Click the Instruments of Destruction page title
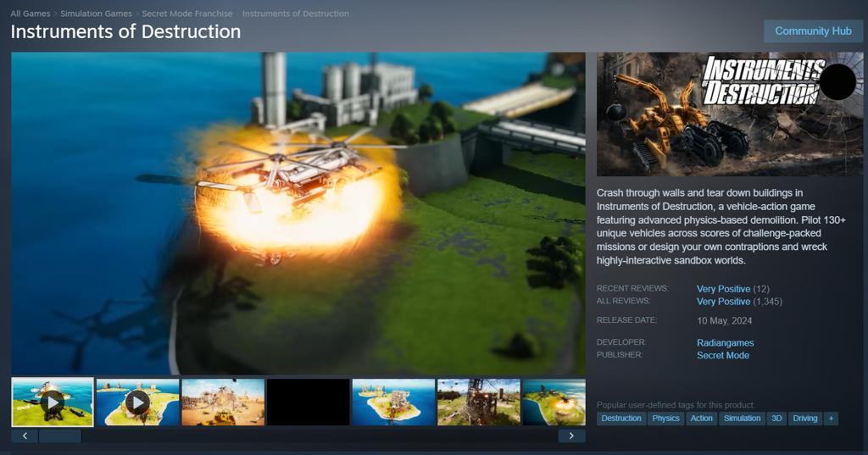Screen dimensions: 868x455 click(125, 31)
